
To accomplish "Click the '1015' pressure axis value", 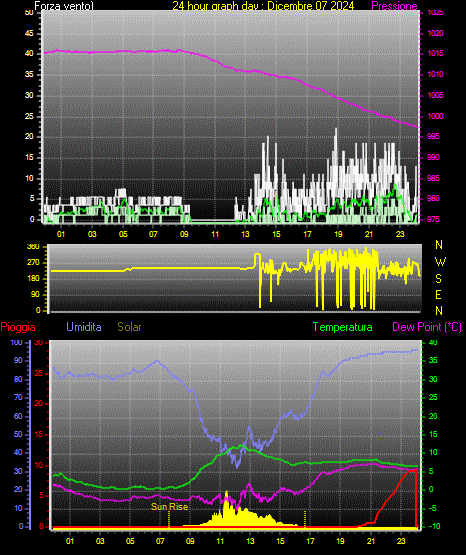I will click(x=435, y=53).
